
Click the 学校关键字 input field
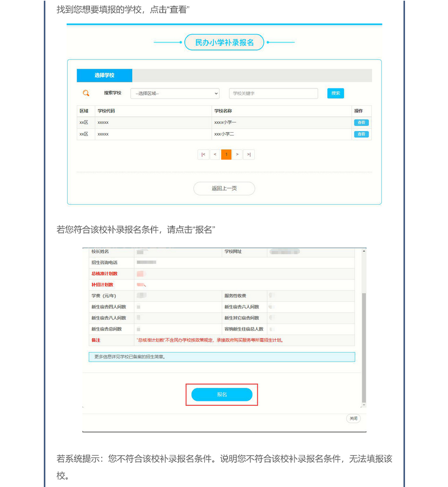click(x=273, y=93)
